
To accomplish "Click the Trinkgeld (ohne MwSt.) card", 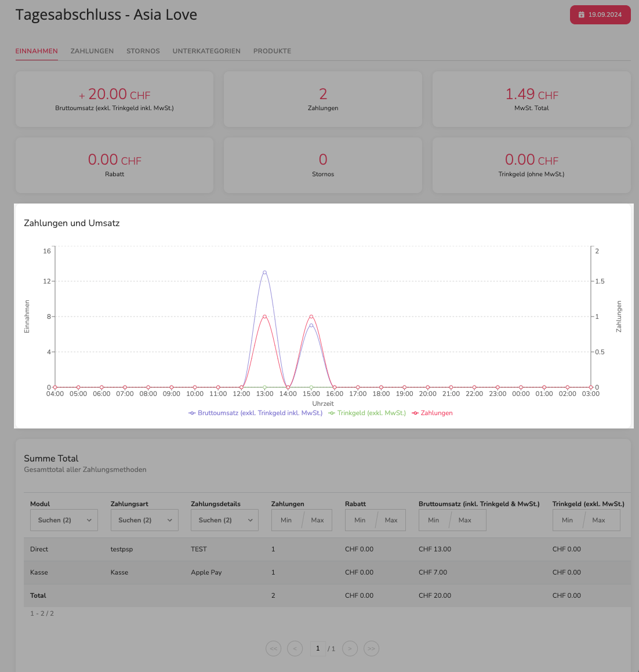I will 531,165.
